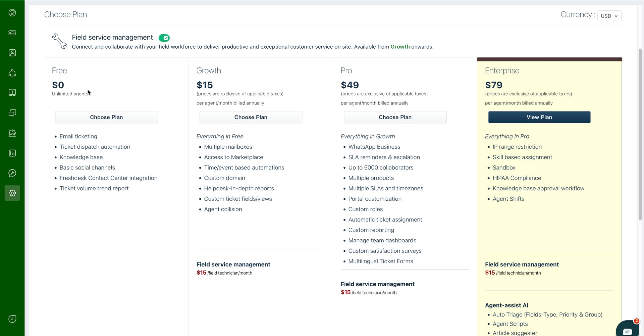Viewport: 644px width, 336px height.
Task: Click Multiple mailboxes feature
Action: coord(228,147)
